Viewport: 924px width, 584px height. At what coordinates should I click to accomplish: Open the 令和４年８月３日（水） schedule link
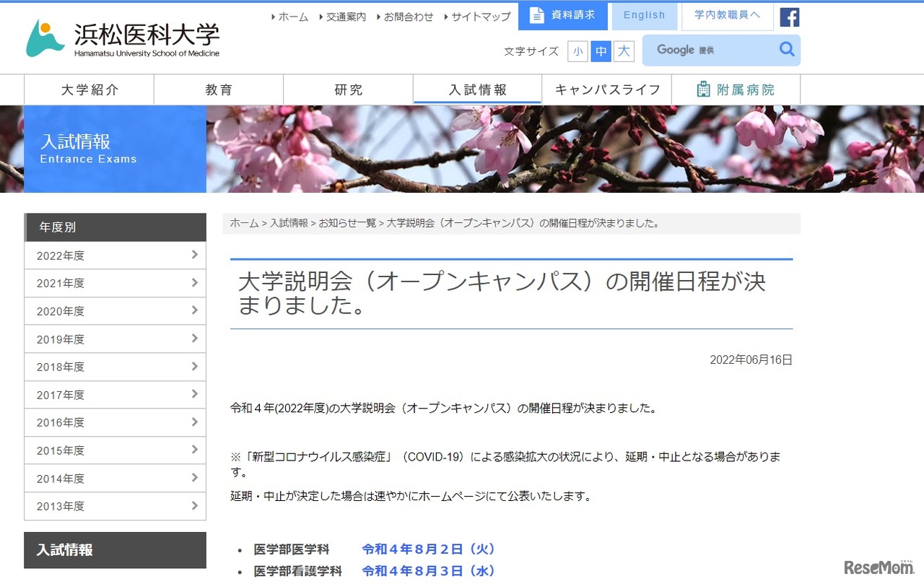[x=427, y=571]
